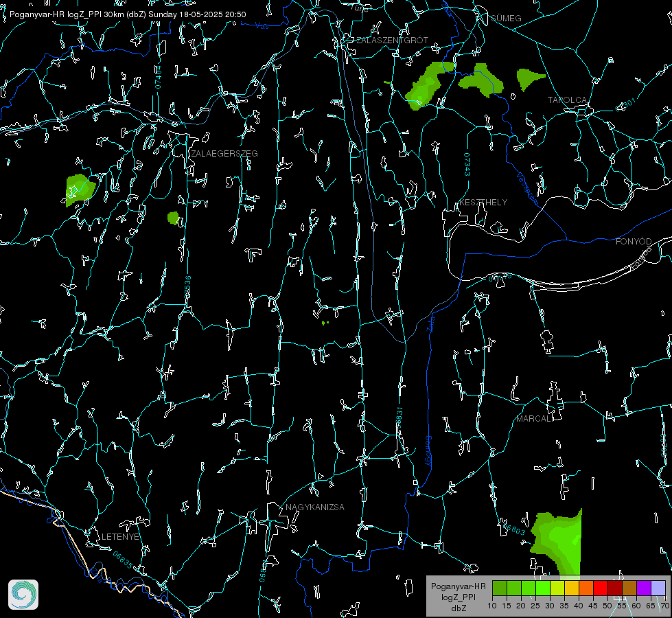Screen dimensions: 672x618
Task: Select the yellow-green 30-35 dBZ swatch
Action: (x=557, y=588)
